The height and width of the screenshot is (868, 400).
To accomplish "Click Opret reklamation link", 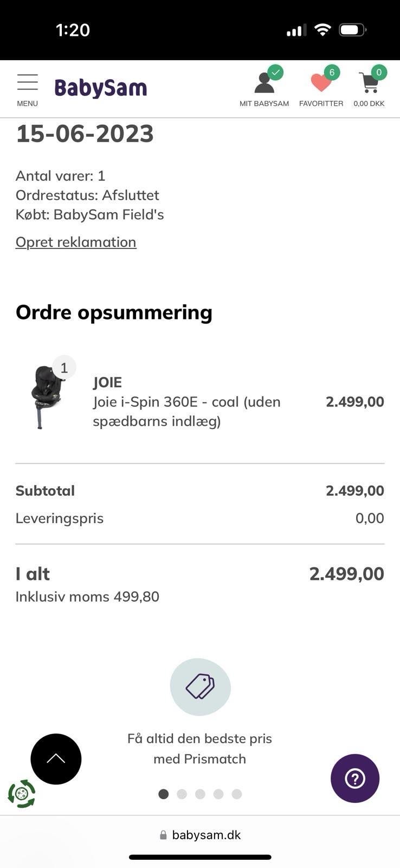I will [x=76, y=242].
